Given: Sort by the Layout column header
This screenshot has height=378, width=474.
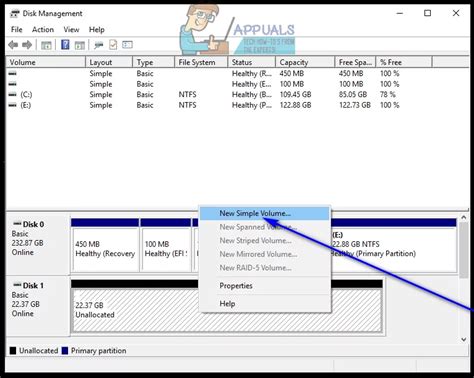Looking at the screenshot, I should [x=109, y=62].
